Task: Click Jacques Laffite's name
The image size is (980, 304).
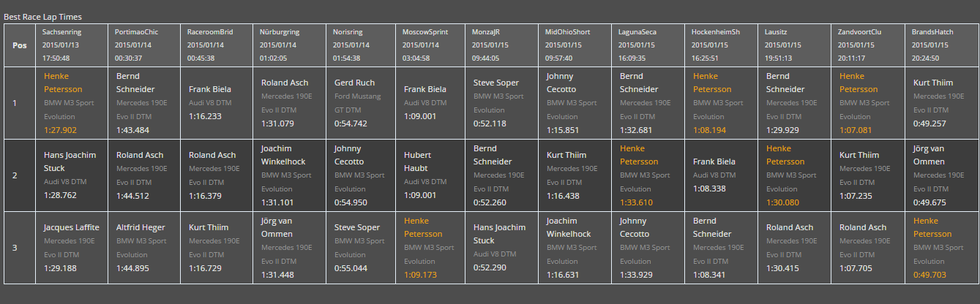Action: 71,227
